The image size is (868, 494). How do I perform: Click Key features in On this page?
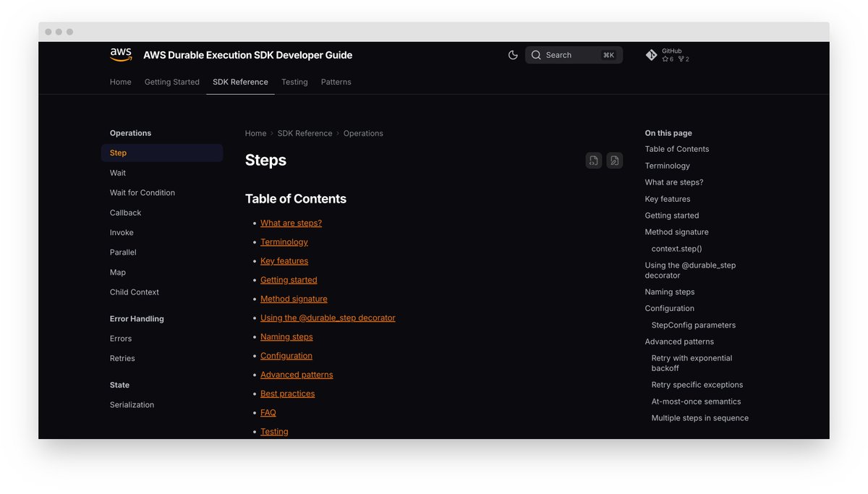(668, 199)
